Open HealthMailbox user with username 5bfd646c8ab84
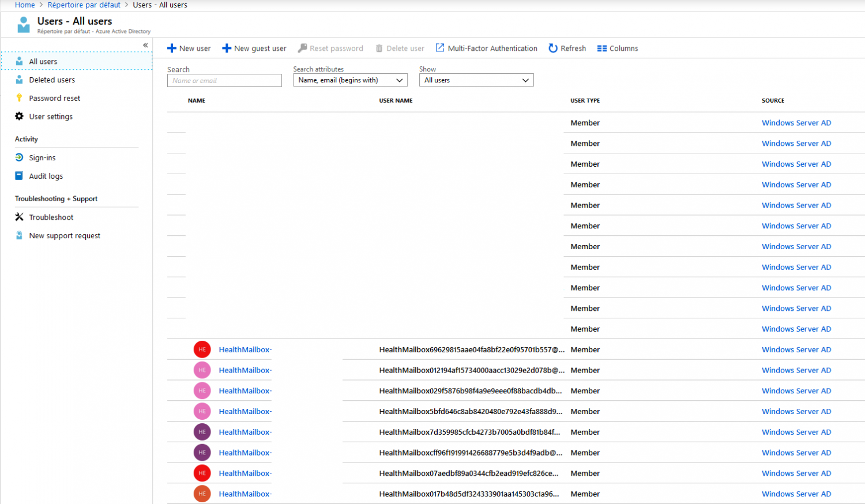The width and height of the screenshot is (865, 504). point(245,411)
